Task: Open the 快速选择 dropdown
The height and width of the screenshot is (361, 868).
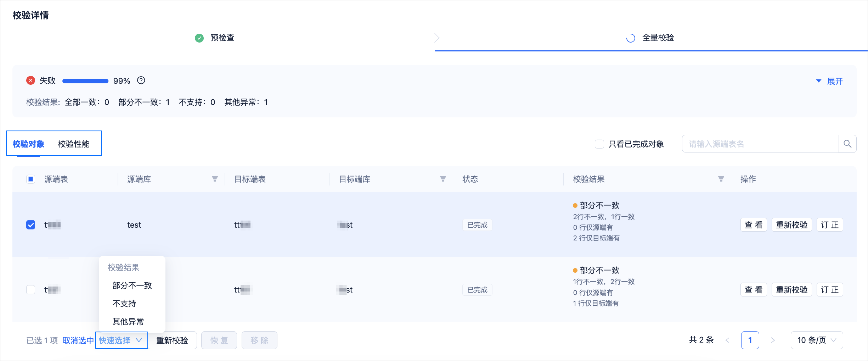Action: pos(122,340)
